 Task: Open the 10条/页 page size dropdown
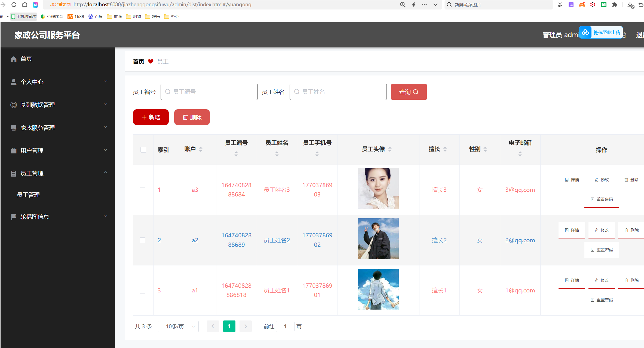[x=178, y=326]
